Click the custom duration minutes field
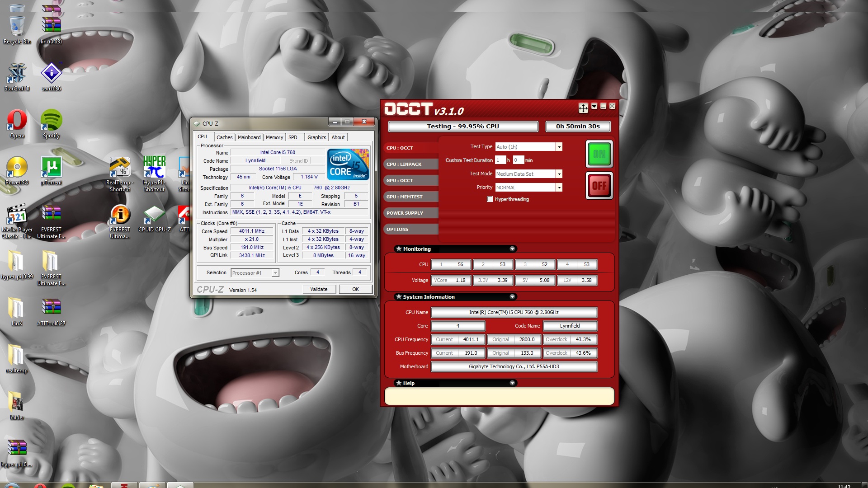 [x=519, y=160]
